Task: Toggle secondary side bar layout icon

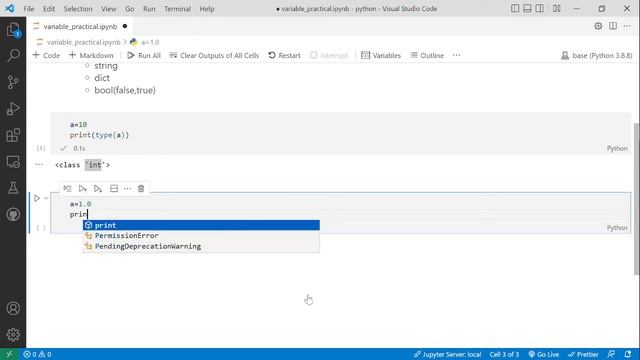Action: pyautogui.click(x=540, y=9)
